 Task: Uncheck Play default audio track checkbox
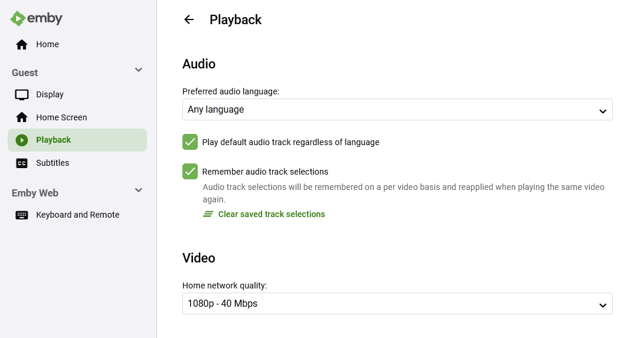[x=190, y=142]
